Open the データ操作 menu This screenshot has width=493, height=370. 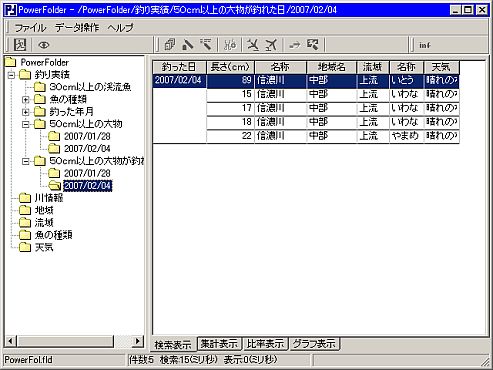point(77,28)
